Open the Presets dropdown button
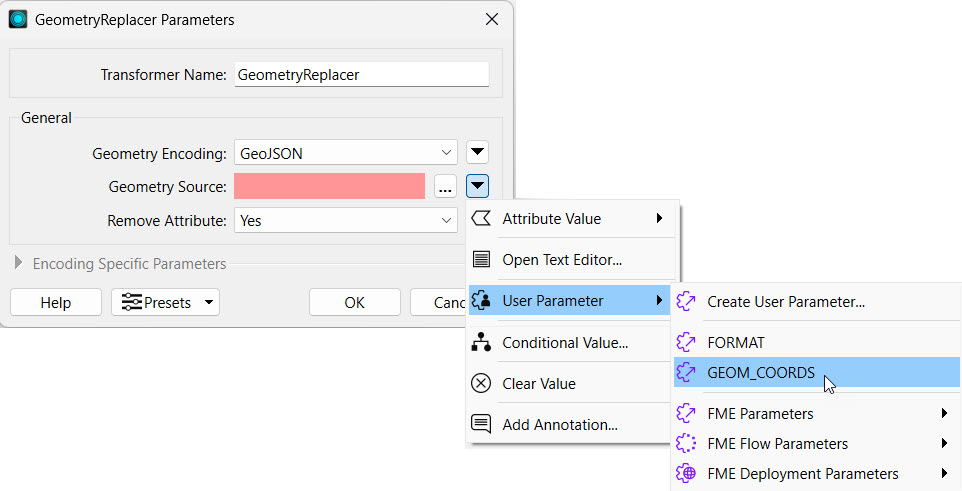This screenshot has width=962, height=491. [x=165, y=302]
